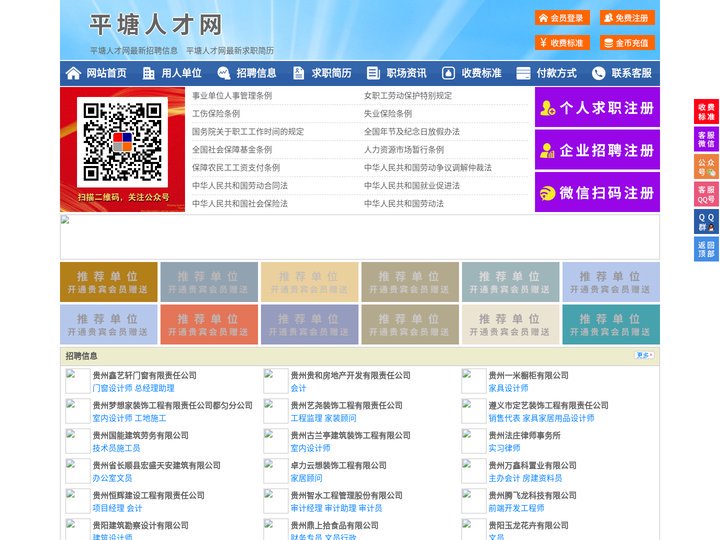Viewport: 720px width, 540px height.
Task: Click the 门窗设计师 job link
Action: (112, 388)
